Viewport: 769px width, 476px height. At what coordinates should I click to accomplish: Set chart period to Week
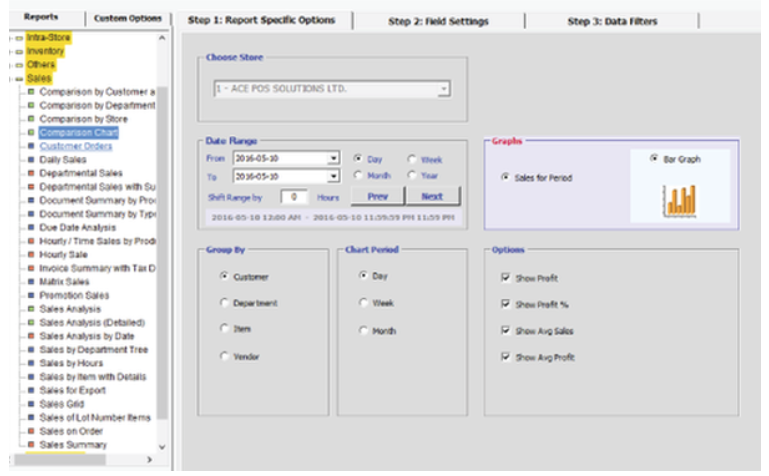click(363, 302)
